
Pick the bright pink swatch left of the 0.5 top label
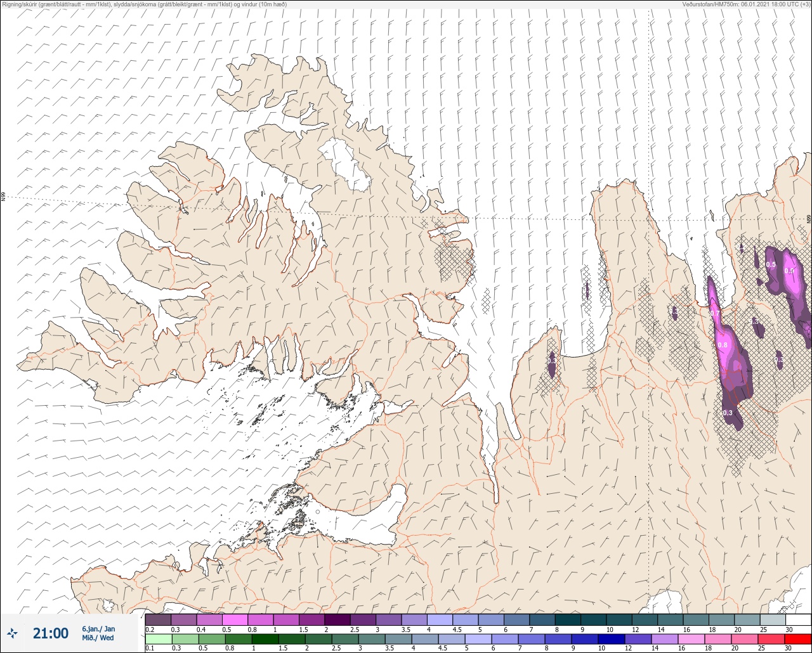pyautogui.click(x=235, y=619)
